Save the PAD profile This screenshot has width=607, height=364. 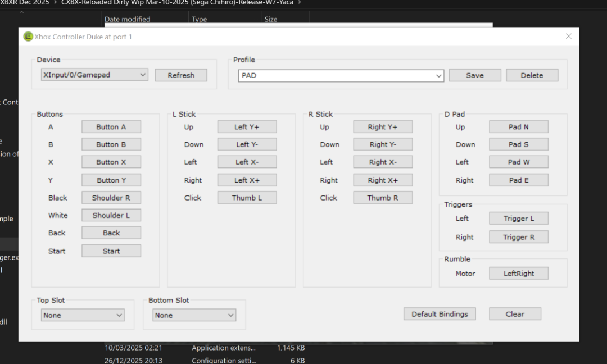[x=474, y=75]
